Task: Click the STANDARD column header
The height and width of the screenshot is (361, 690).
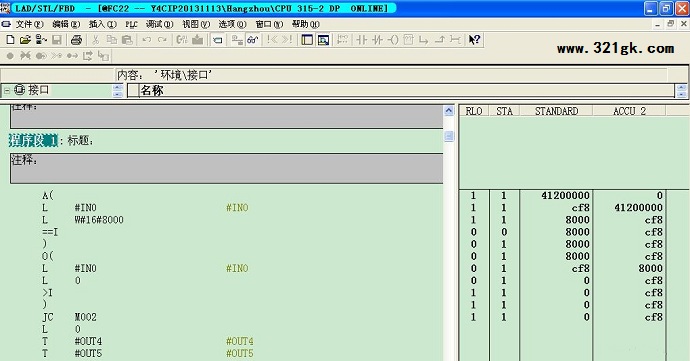Action: point(556,111)
